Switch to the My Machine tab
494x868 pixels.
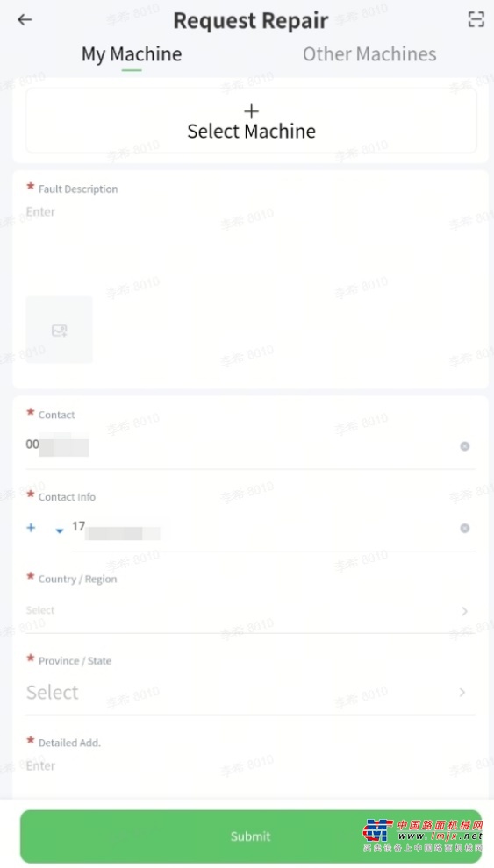(132, 54)
